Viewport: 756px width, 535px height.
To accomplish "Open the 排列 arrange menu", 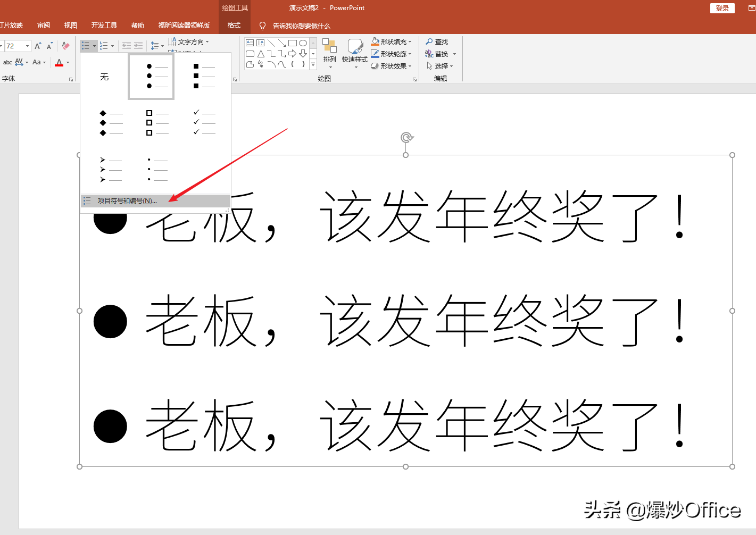I will click(x=330, y=54).
